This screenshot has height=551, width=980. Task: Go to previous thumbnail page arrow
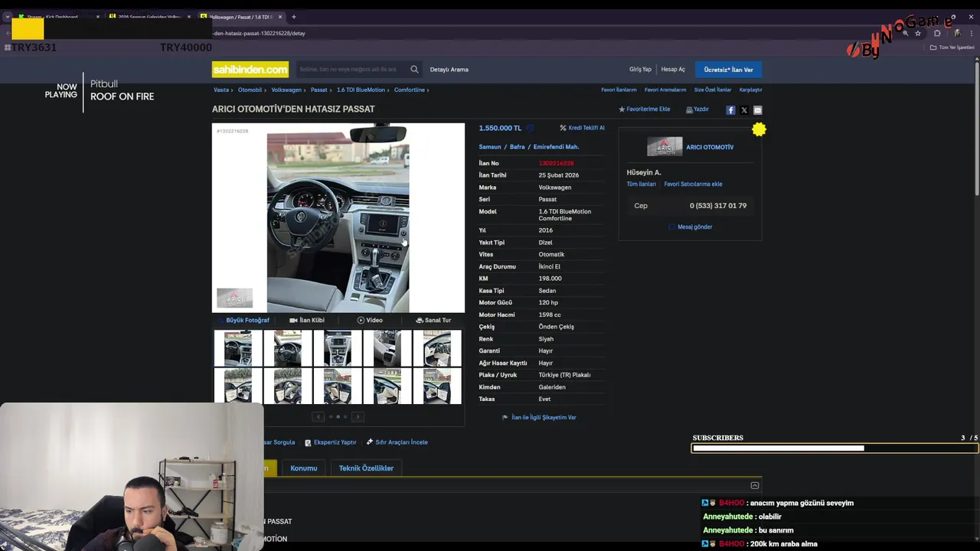click(x=318, y=416)
